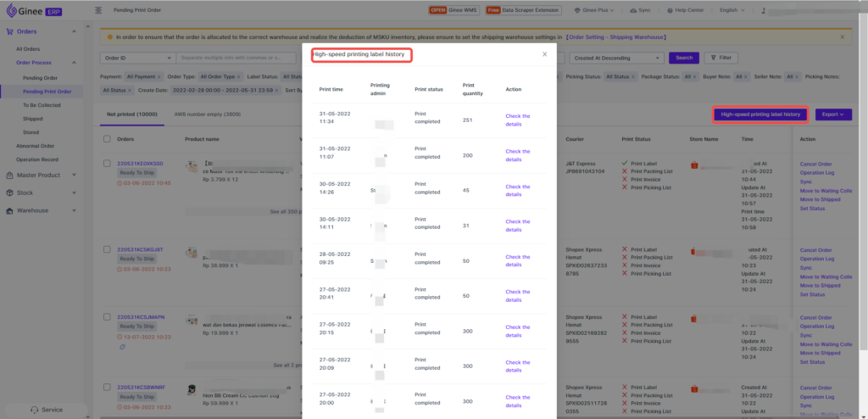This screenshot has height=419, width=868.
Task: Check the details for 31-05-2022 11:34 print
Action: pos(518,120)
